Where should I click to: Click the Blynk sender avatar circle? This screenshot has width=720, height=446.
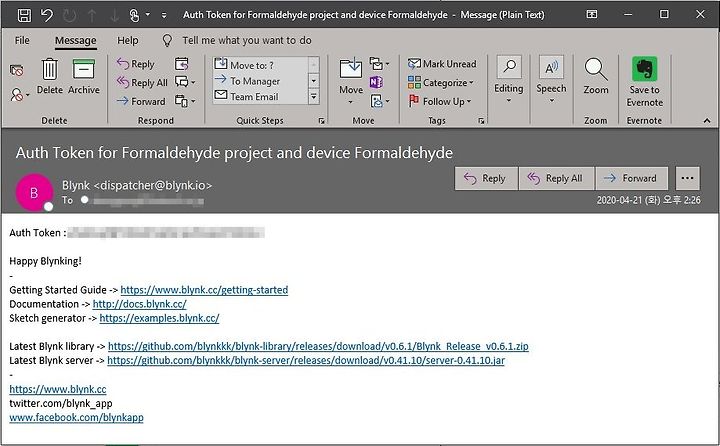click(x=34, y=192)
